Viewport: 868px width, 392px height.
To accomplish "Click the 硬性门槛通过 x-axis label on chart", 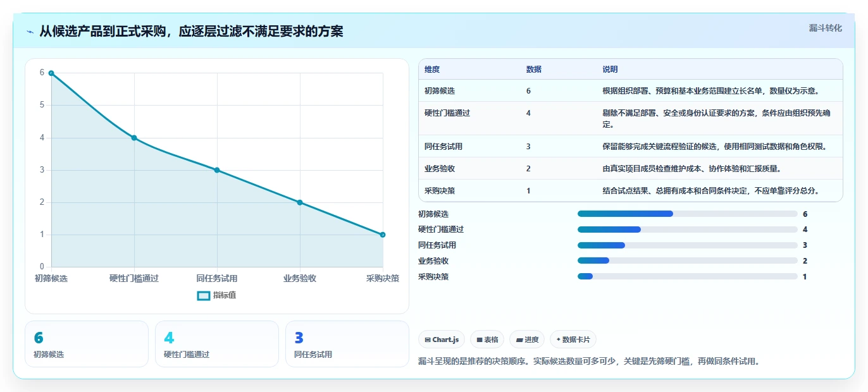I will pos(134,279).
